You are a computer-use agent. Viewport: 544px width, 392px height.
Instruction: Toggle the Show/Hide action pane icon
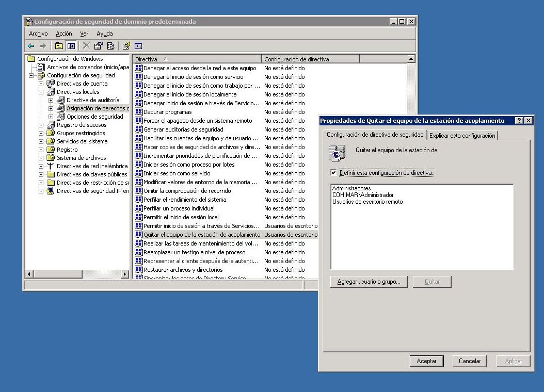[138, 46]
